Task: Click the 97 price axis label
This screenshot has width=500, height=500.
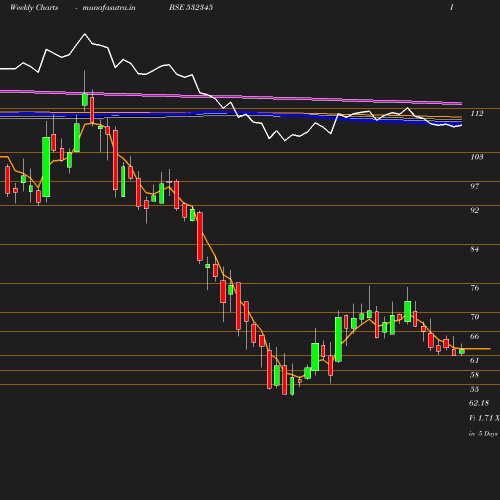Action: click(475, 186)
